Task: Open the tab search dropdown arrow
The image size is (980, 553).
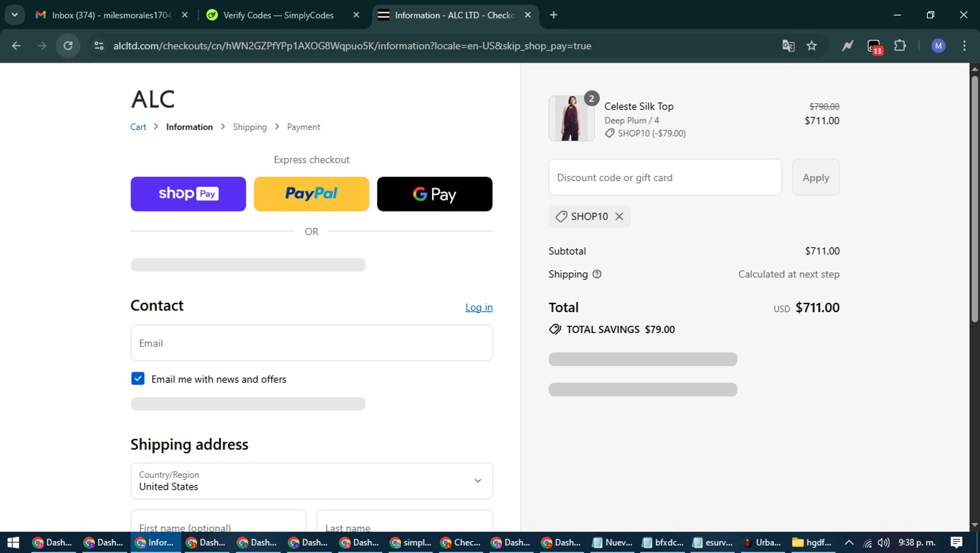Action: 14,15
